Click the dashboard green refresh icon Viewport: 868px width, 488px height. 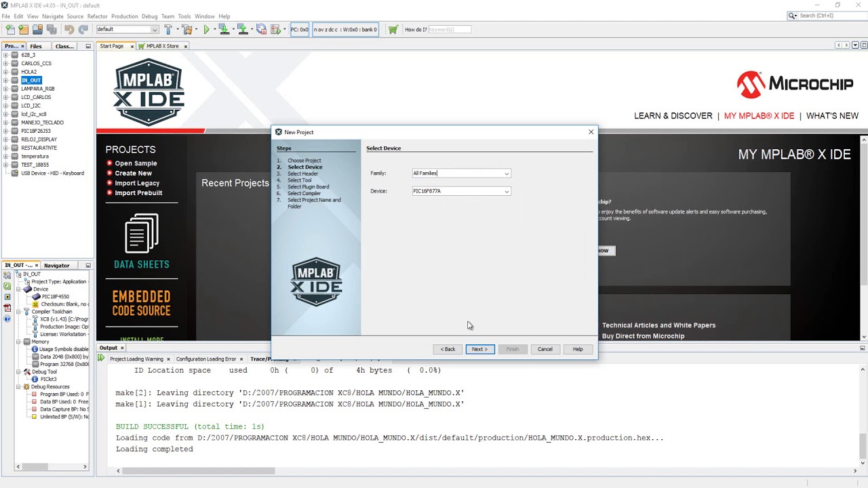pos(7,286)
